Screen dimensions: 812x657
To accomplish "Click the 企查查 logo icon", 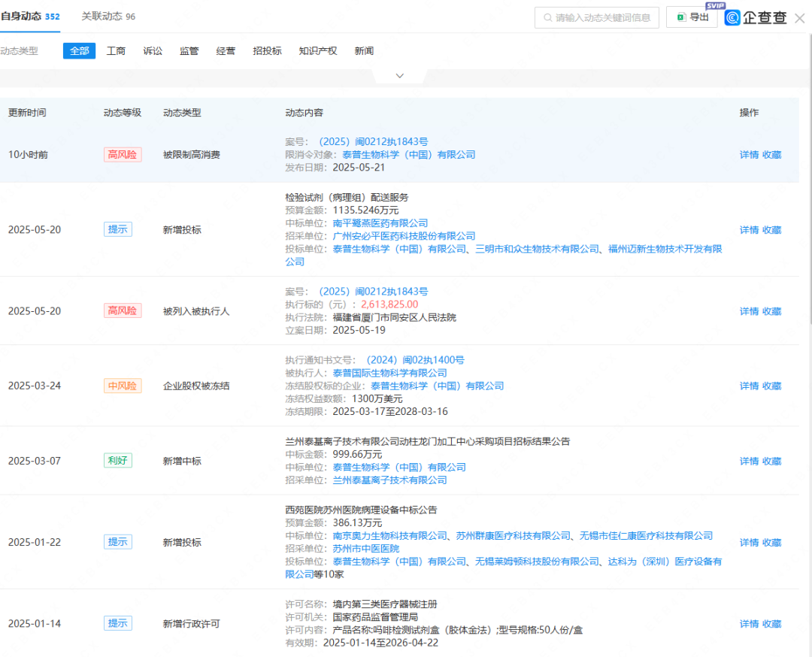I will click(x=732, y=18).
